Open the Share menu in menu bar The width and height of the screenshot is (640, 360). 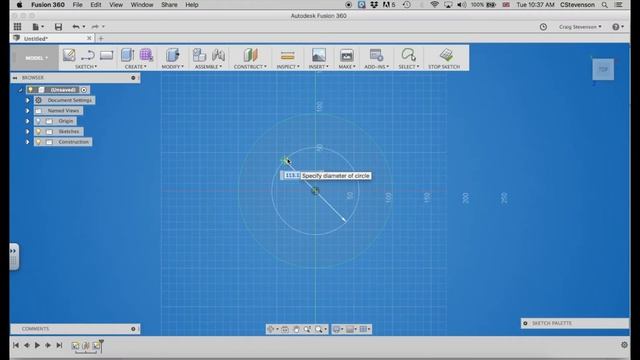pos(169,5)
